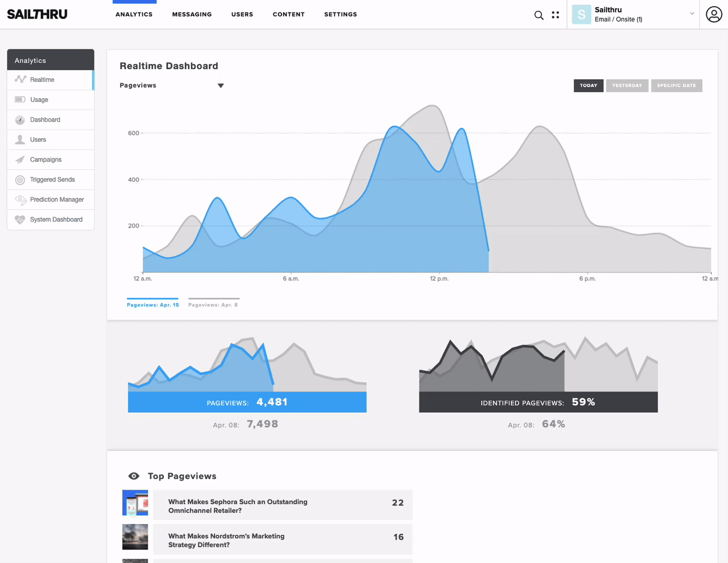728x563 pixels.
Task: Click the Usage battery icon
Action: [x=20, y=100]
